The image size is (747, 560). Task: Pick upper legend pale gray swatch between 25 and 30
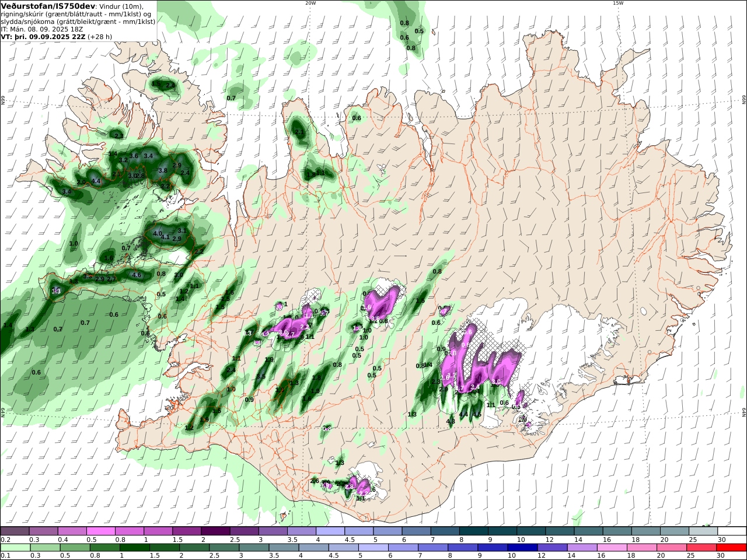704,531
